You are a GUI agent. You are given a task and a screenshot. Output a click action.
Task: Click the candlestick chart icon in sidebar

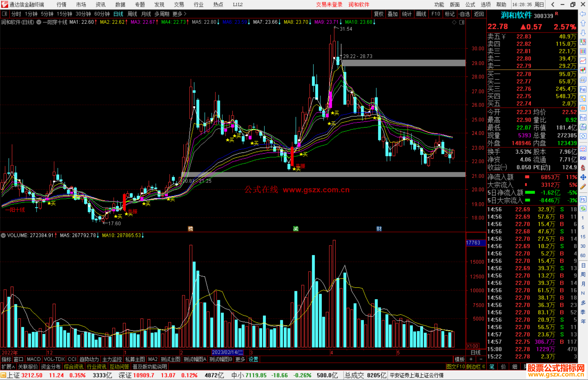point(583,70)
